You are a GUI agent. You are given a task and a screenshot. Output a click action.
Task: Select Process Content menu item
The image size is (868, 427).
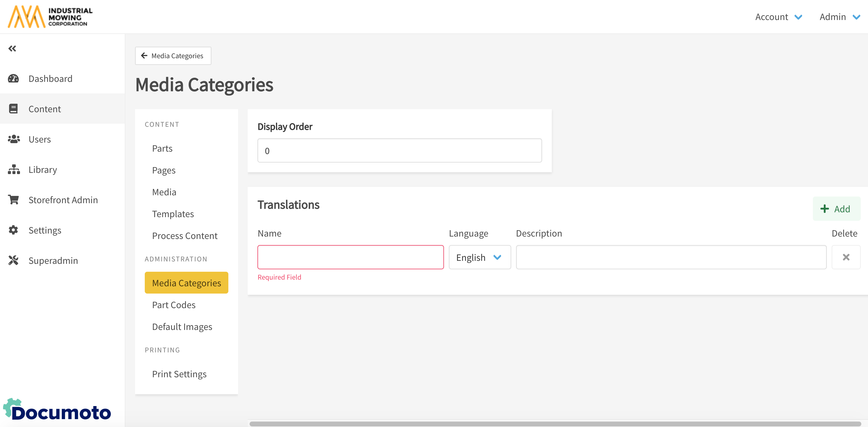click(x=185, y=236)
